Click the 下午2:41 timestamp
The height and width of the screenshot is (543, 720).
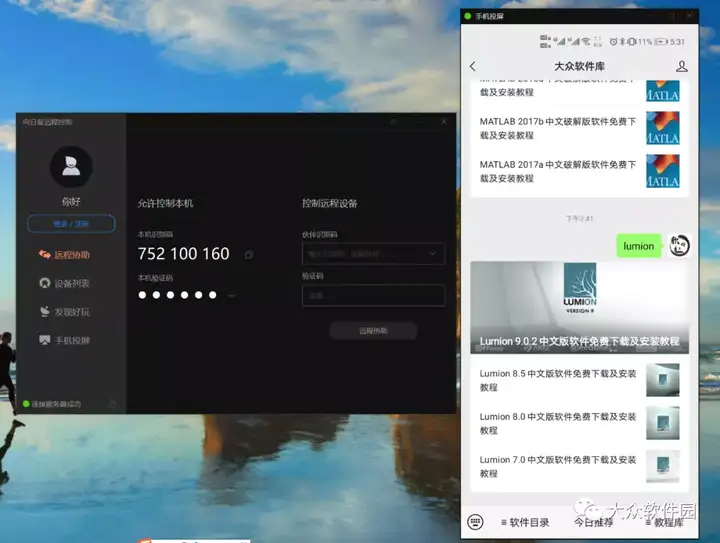[579, 218]
